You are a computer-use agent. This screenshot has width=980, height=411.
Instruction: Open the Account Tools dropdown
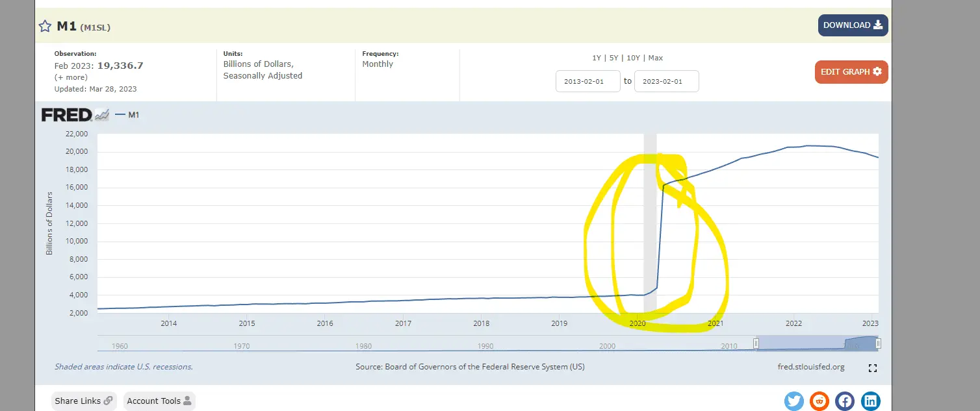tap(159, 401)
